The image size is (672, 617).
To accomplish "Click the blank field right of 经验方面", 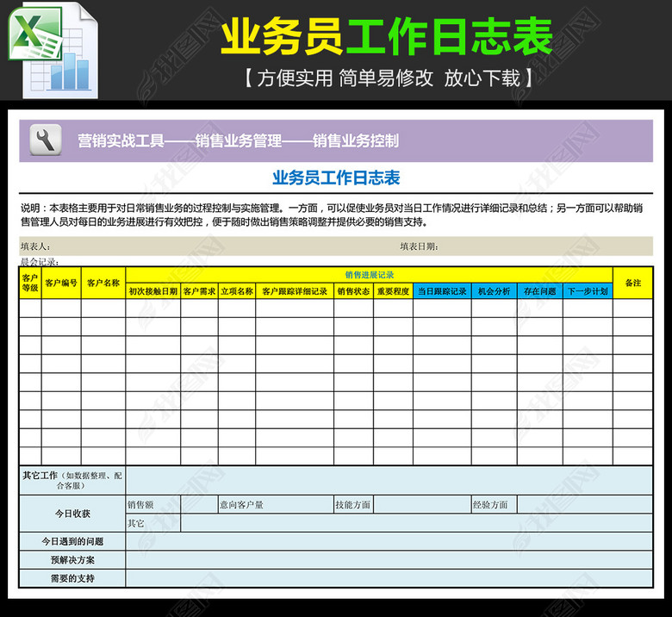I will [585, 505].
